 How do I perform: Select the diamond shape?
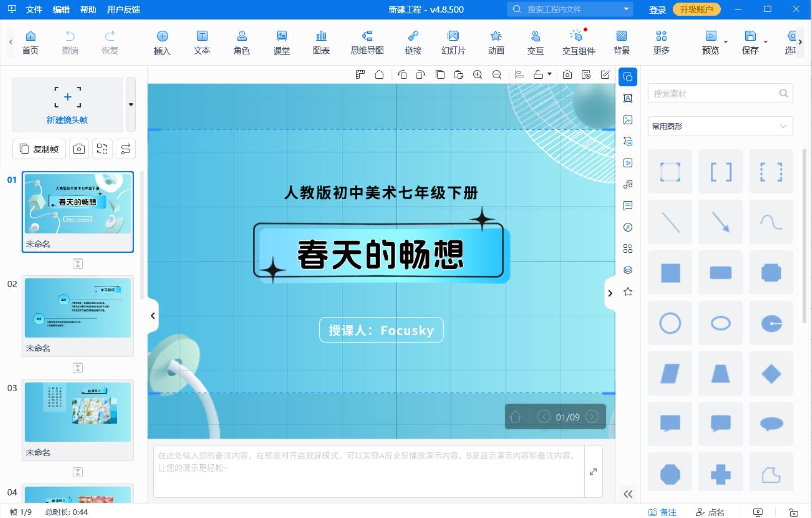(771, 374)
